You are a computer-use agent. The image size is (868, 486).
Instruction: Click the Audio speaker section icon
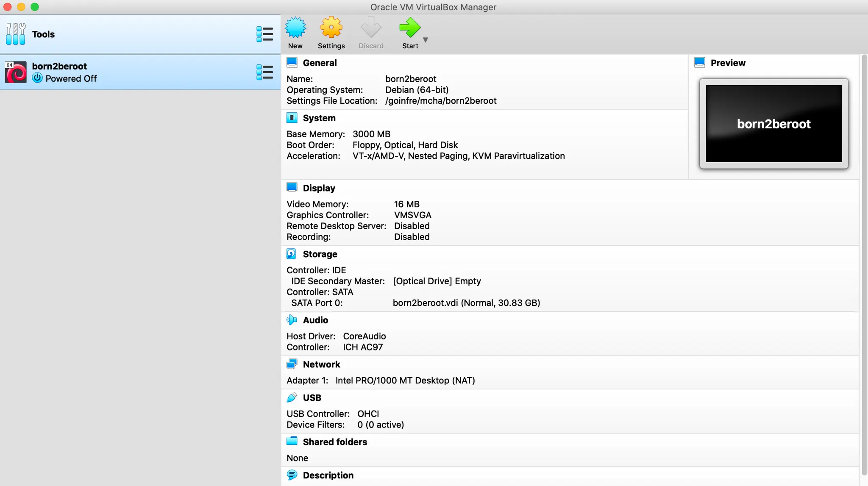(x=292, y=320)
